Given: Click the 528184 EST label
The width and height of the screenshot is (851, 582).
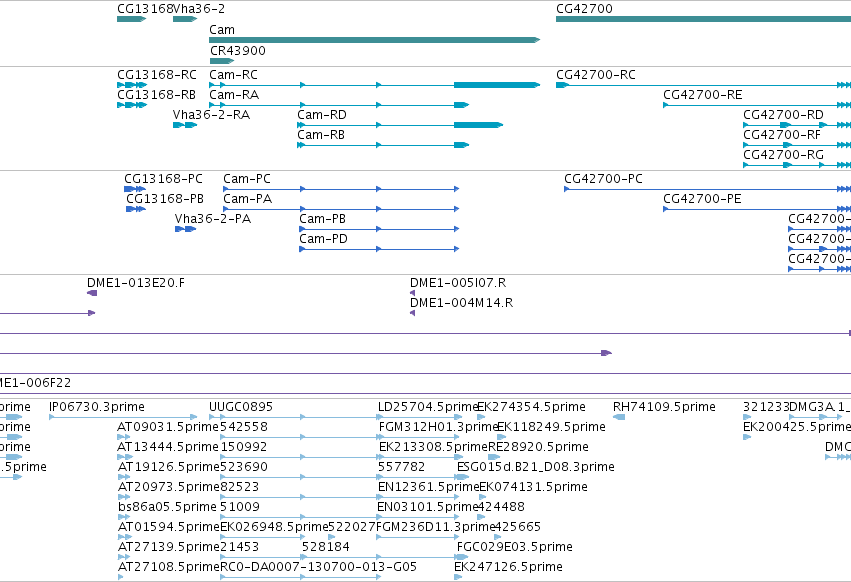Looking at the screenshot, I should pyautogui.click(x=326, y=547).
